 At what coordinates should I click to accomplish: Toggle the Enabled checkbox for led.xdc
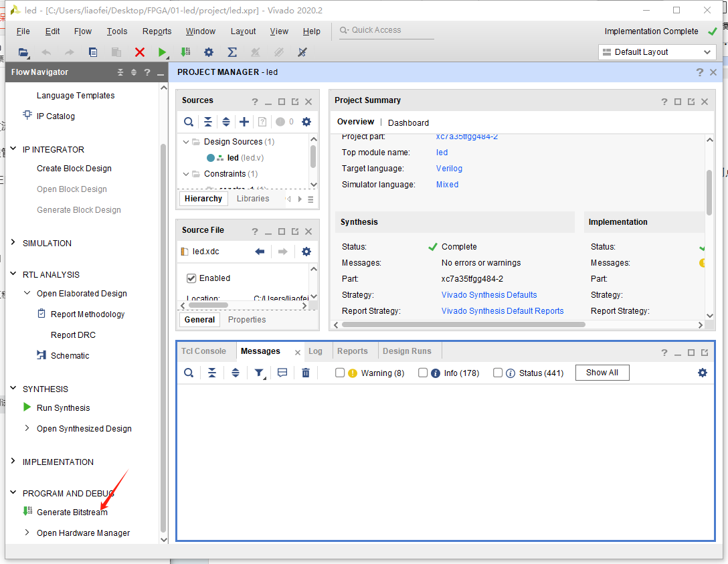[191, 278]
